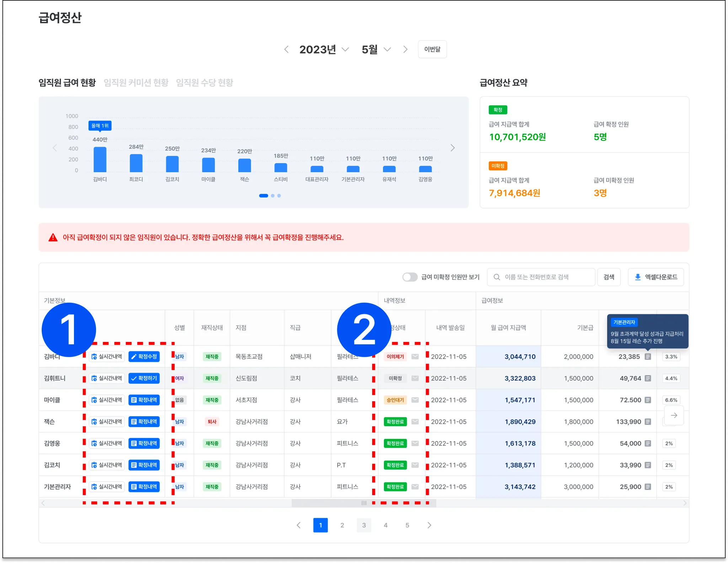Click mail icon in 김바디 row
Screen dimensions: 728x563
click(x=415, y=356)
